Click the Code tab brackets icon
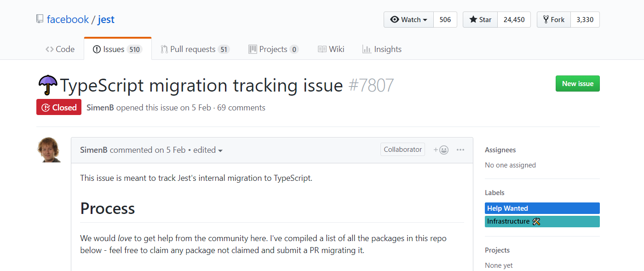Image resolution: width=644 pixels, height=271 pixels. click(x=50, y=49)
